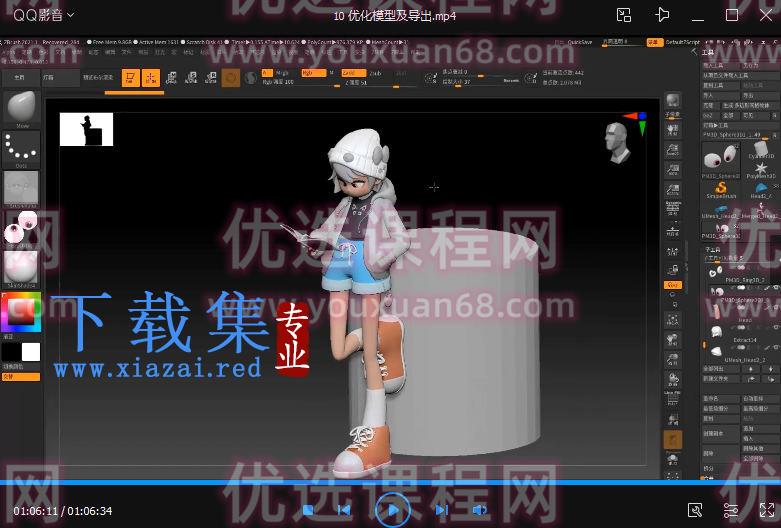781x528 pixels.
Task: Select the PolyMesh3D star tool
Action: click(x=761, y=169)
